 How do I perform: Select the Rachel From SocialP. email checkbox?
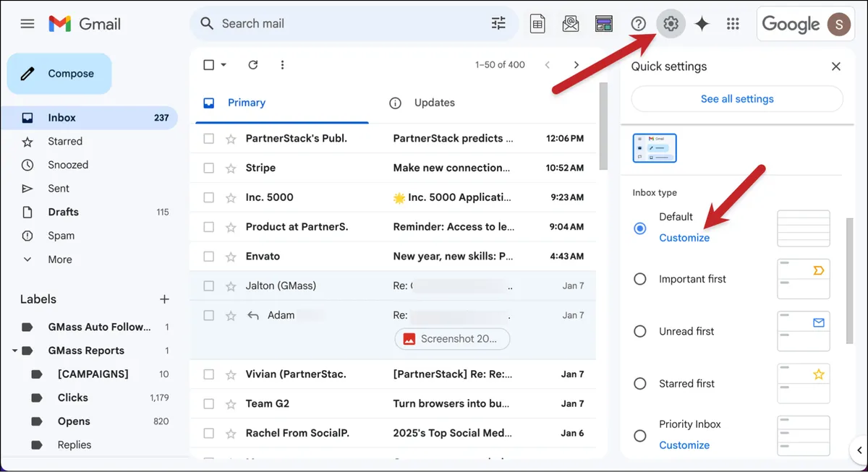coord(208,434)
